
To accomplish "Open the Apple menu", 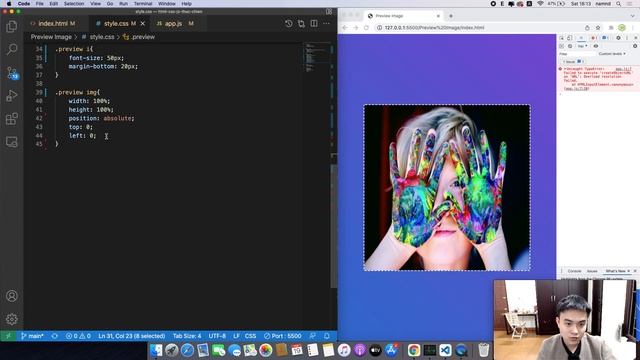I will (9, 4).
